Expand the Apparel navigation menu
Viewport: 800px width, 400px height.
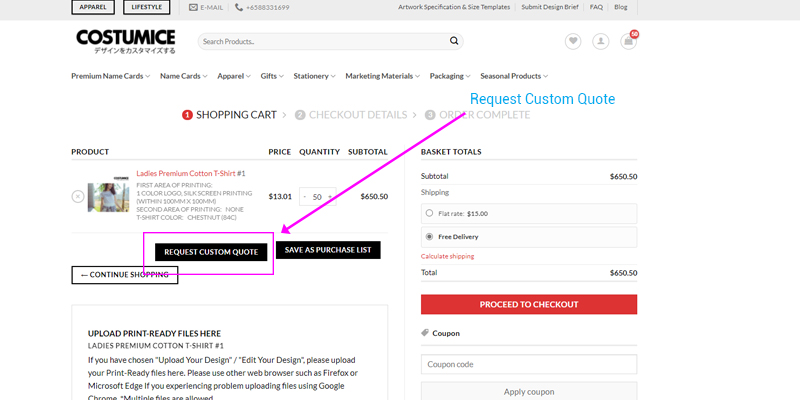234,76
